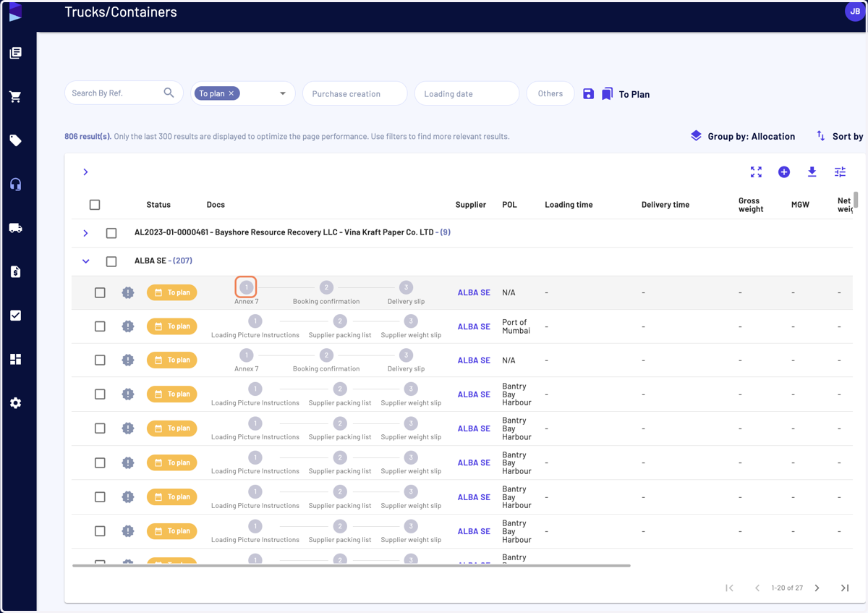
Task: Open the JB user avatar
Action: coord(855,12)
